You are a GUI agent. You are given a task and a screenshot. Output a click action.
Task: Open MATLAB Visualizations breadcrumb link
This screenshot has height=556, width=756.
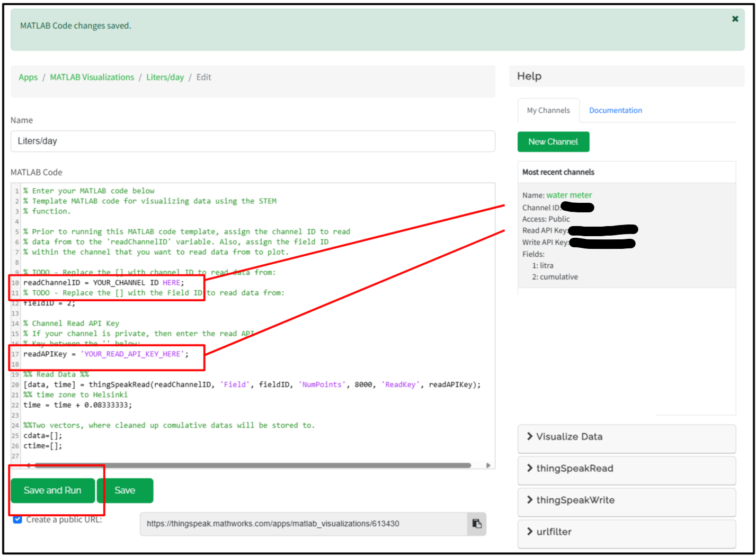(x=92, y=77)
